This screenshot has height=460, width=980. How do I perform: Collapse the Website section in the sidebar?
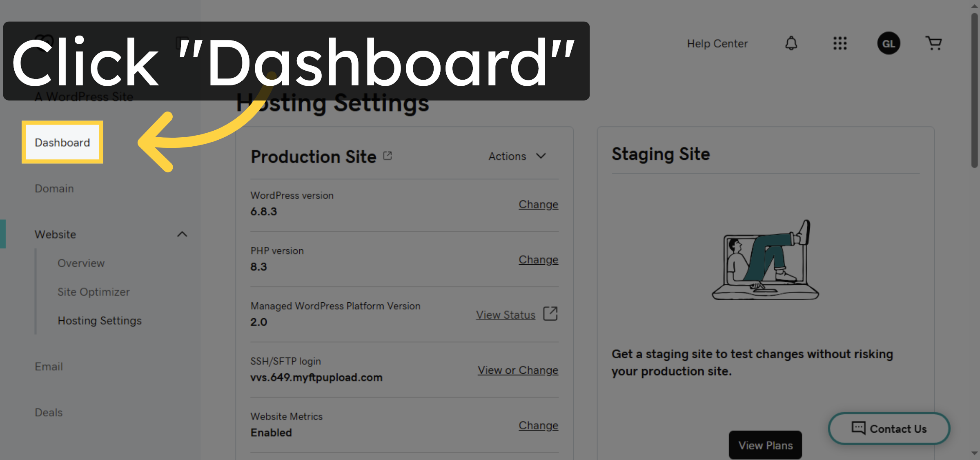(x=183, y=234)
